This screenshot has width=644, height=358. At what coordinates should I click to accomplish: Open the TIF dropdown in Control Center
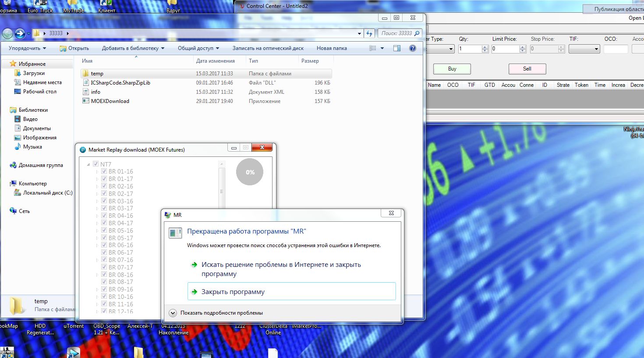584,49
